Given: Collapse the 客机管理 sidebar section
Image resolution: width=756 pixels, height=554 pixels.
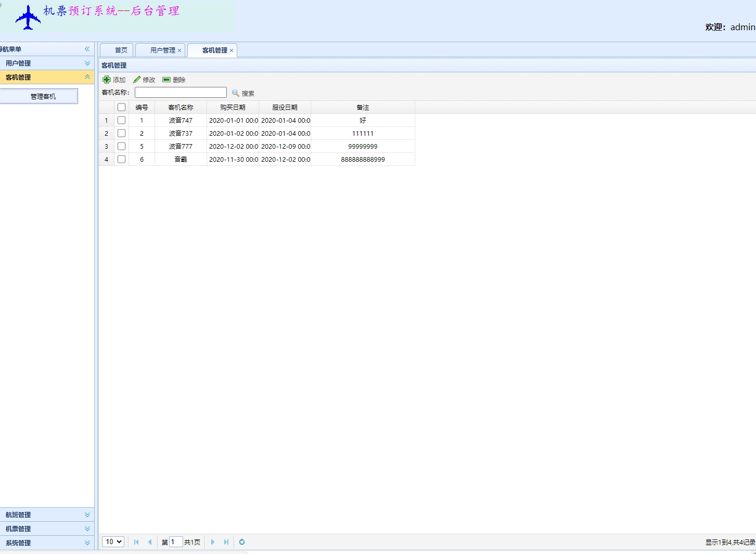Looking at the screenshot, I should pyautogui.click(x=87, y=77).
